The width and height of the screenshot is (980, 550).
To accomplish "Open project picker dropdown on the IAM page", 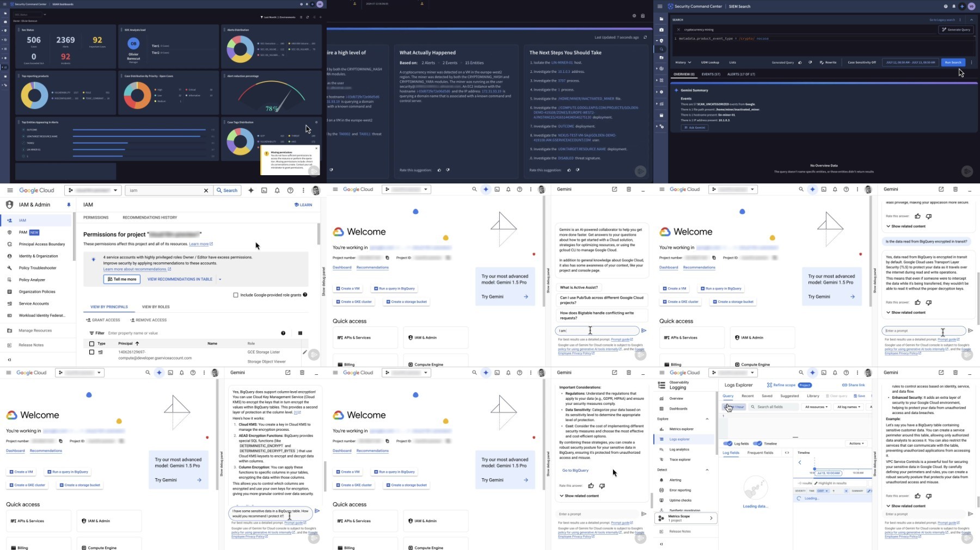I will [x=93, y=190].
